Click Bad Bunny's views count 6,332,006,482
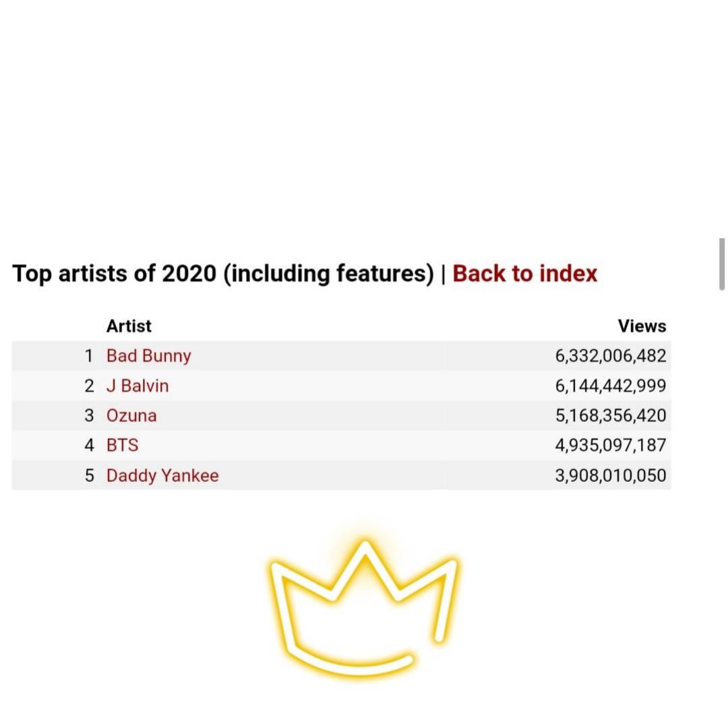The image size is (728, 728). click(x=611, y=356)
